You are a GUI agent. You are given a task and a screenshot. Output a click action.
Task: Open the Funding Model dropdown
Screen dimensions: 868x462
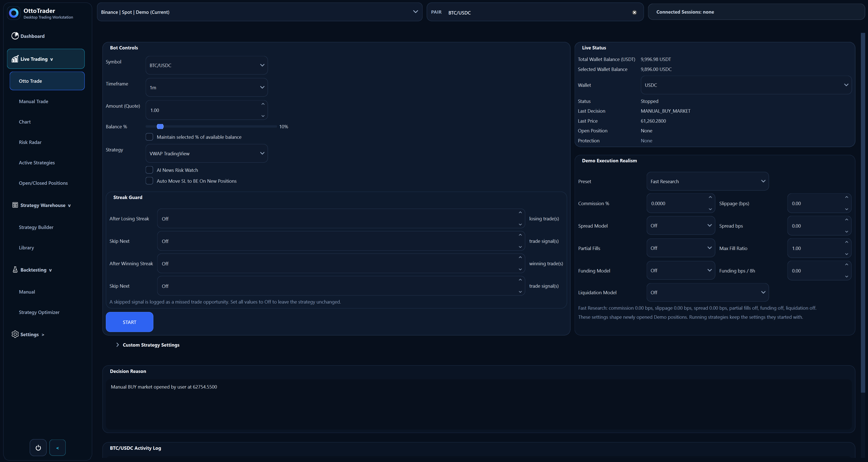tap(681, 270)
